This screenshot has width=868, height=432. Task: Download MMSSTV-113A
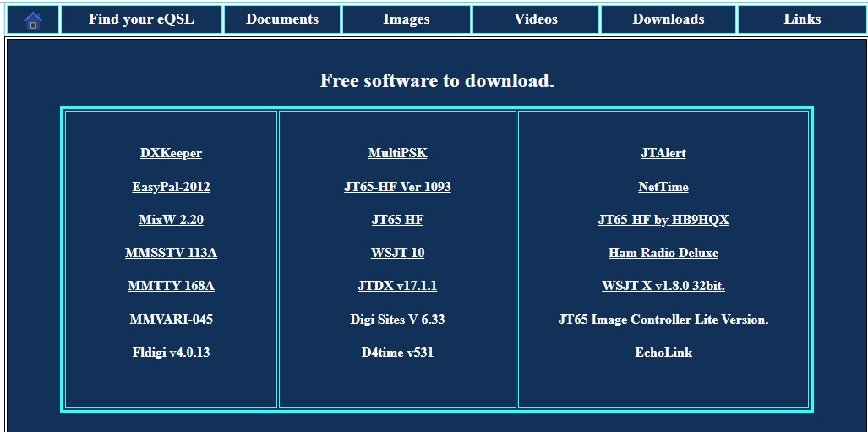point(171,253)
